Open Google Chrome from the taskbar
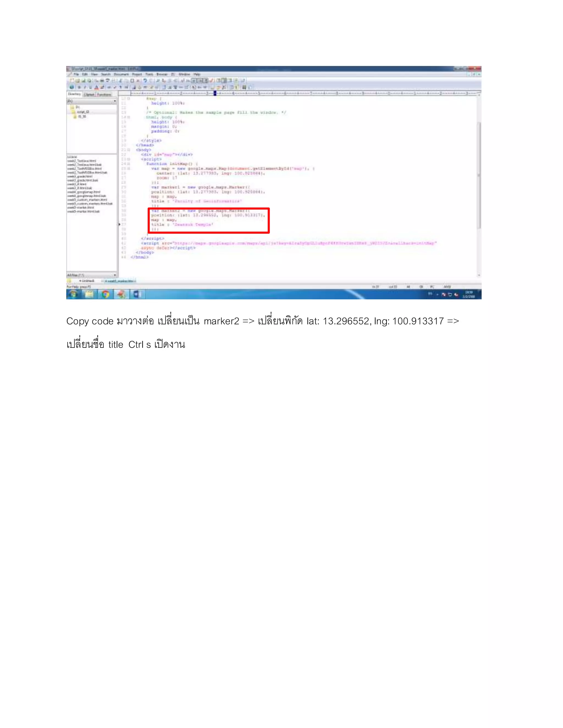This screenshot has height=728, width=563. coord(105,294)
